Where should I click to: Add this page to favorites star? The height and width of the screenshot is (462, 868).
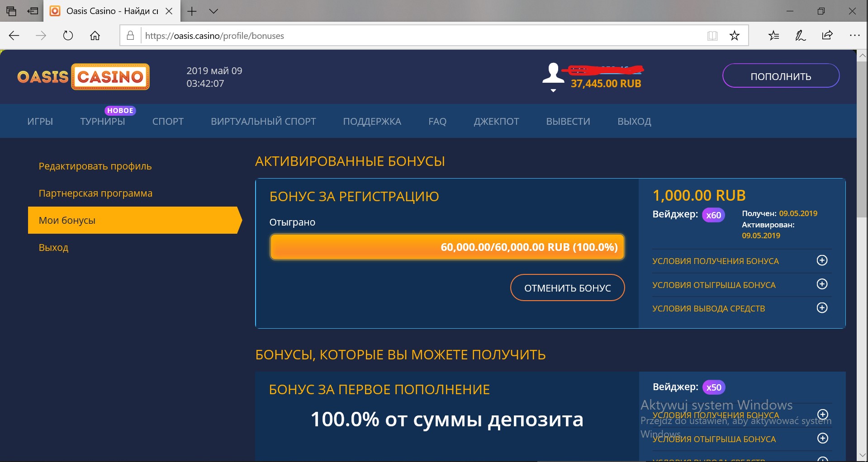coord(734,35)
